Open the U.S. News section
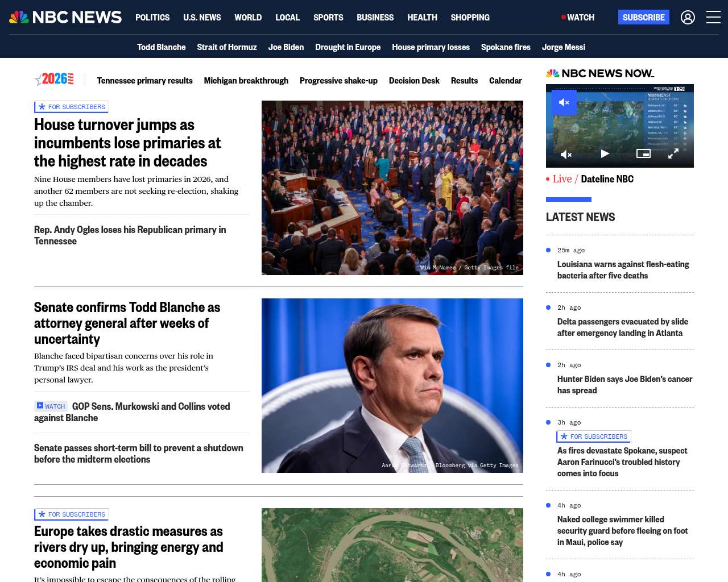This screenshot has width=728, height=582. tap(202, 18)
